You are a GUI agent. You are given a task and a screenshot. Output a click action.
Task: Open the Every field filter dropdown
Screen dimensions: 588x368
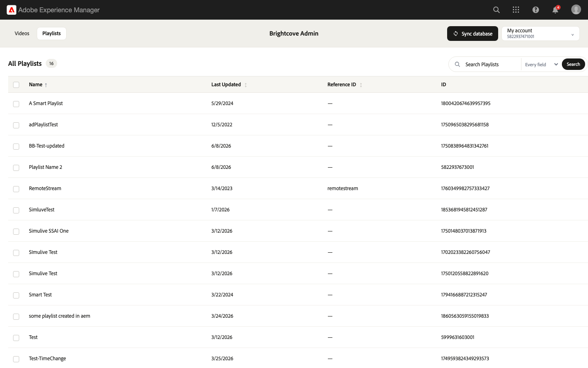(541, 64)
